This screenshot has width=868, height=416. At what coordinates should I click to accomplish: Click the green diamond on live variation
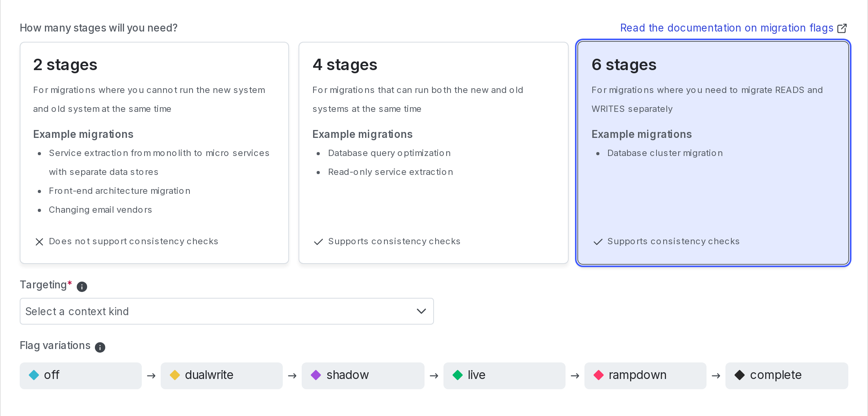click(x=458, y=375)
